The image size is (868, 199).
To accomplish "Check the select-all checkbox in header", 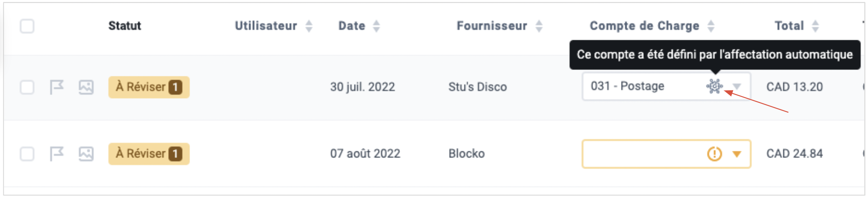I will point(27,26).
